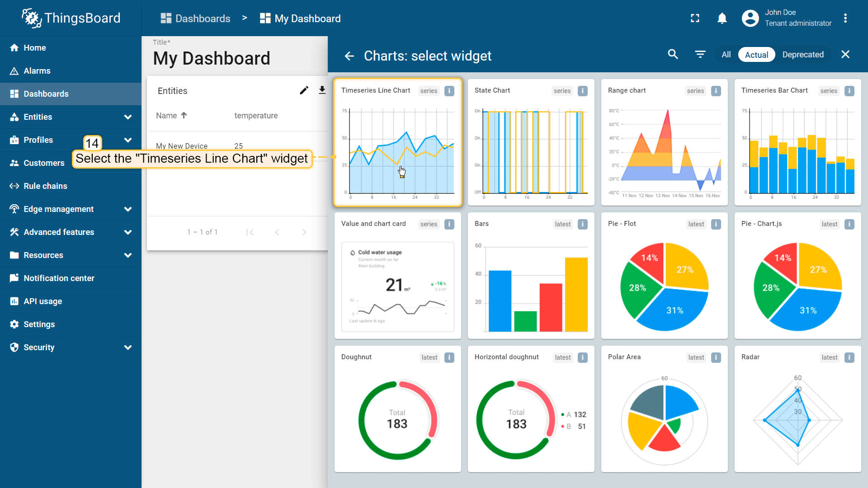Show info for Timeseries Bar Chart

pyautogui.click(x=849, y=91)
